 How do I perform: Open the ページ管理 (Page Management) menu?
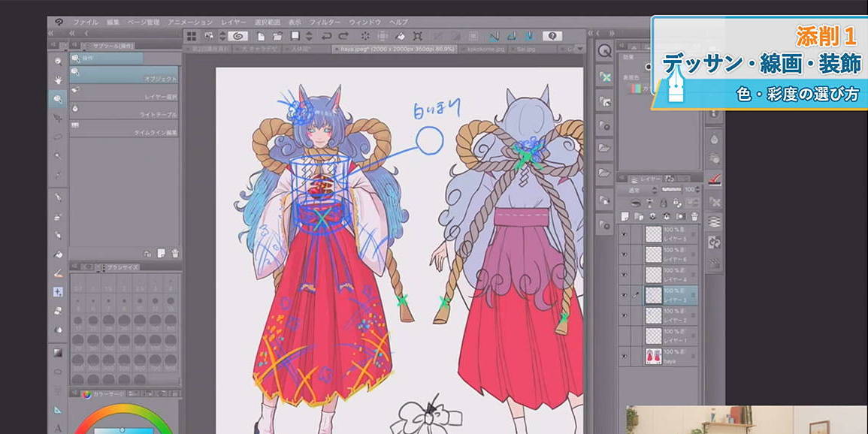[144, 22]
